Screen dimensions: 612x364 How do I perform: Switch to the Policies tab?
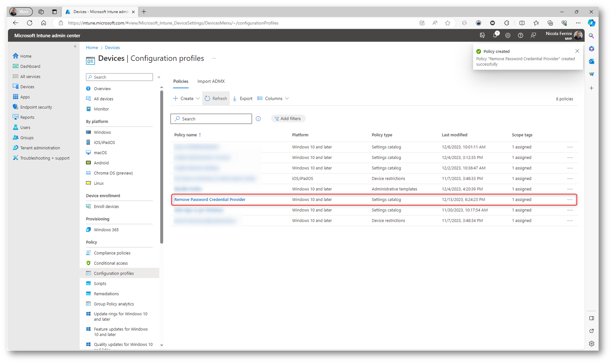181,81
